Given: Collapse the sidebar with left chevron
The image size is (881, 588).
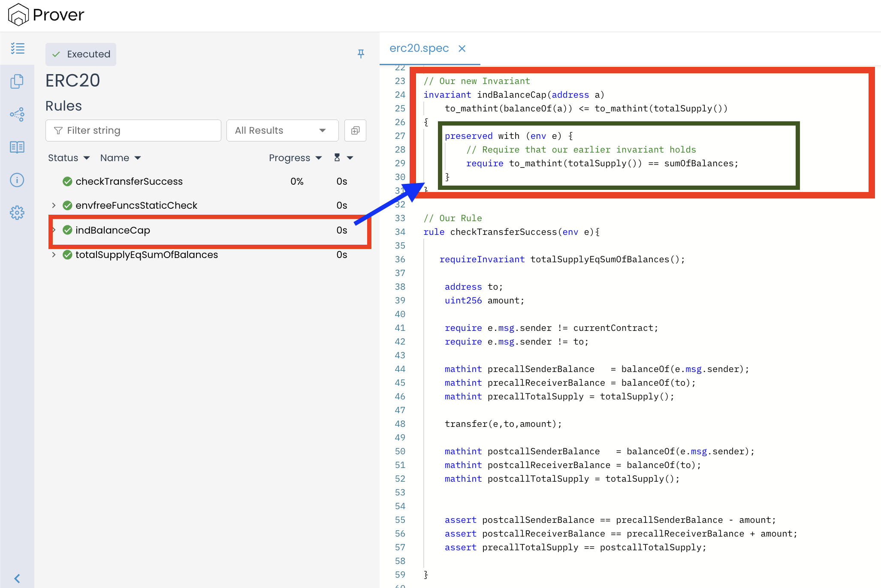Looking at the screenshot, I should click(17, 578).
